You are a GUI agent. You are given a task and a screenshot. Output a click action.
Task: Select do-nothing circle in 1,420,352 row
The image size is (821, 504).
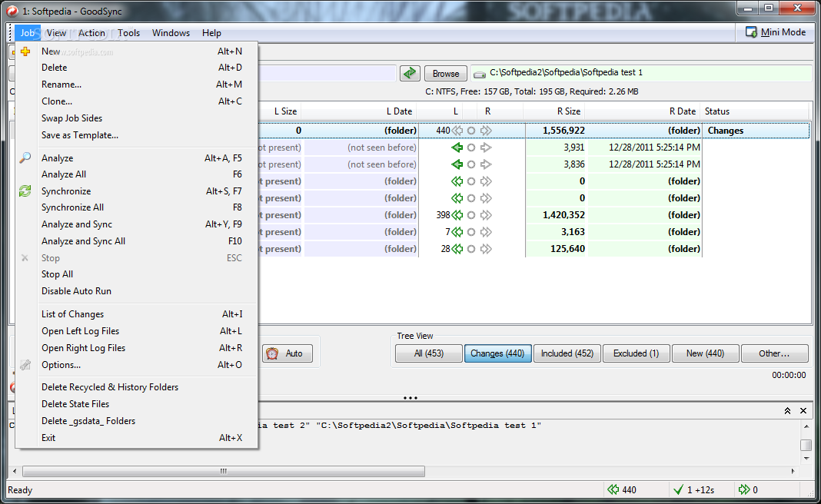pyautogui.click(x=471, y=215)
